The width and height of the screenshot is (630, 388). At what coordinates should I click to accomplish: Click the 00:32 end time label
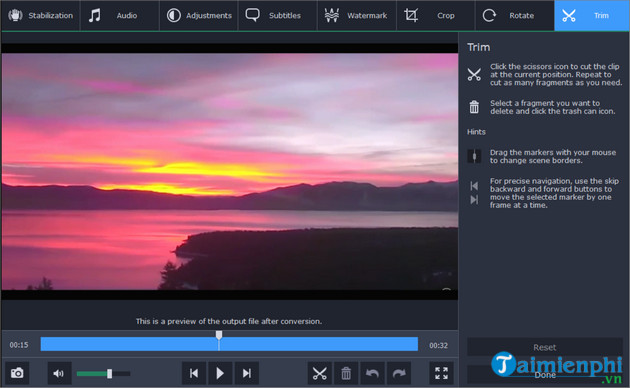tap(438, 345)
